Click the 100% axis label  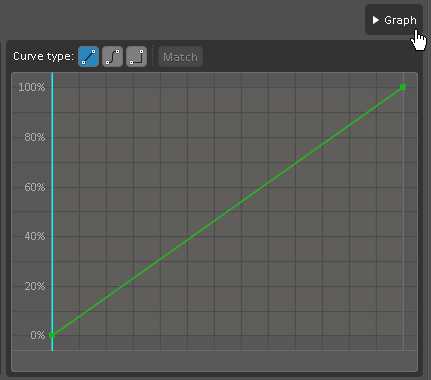click(32, 87)
